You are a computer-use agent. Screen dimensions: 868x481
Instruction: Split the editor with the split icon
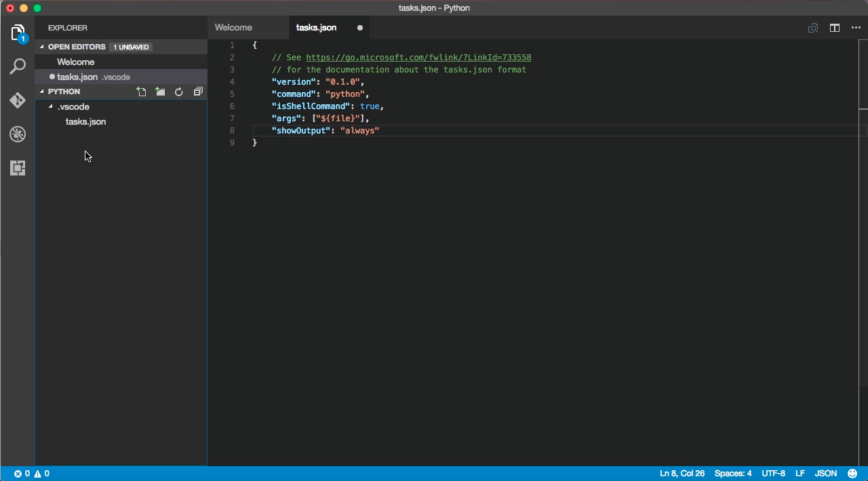tap(835, 28)
